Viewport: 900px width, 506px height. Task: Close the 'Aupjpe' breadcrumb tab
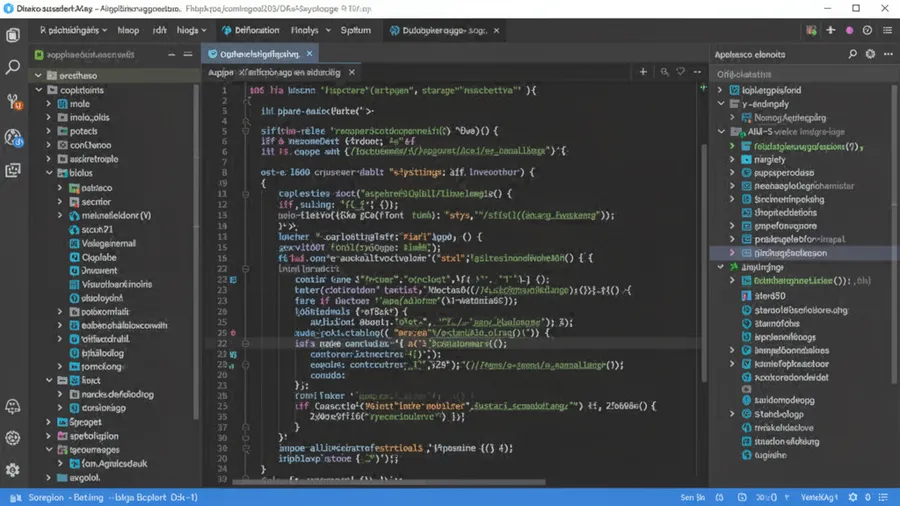(352, 72)
